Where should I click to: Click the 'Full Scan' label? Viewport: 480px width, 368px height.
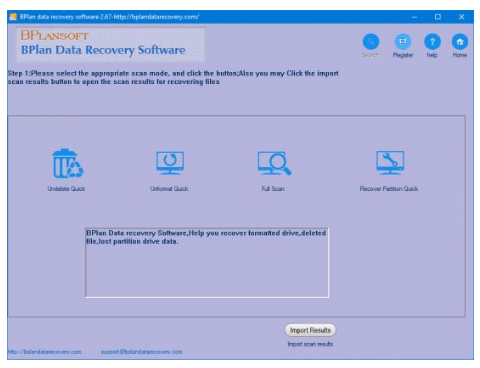tap(273, 189)
